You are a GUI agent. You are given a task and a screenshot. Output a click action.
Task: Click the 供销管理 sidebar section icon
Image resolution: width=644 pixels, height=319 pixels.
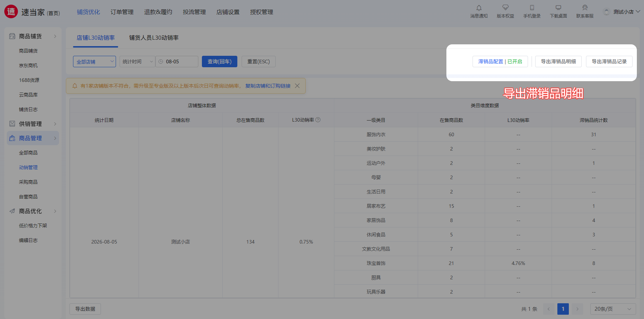[12, 124]
